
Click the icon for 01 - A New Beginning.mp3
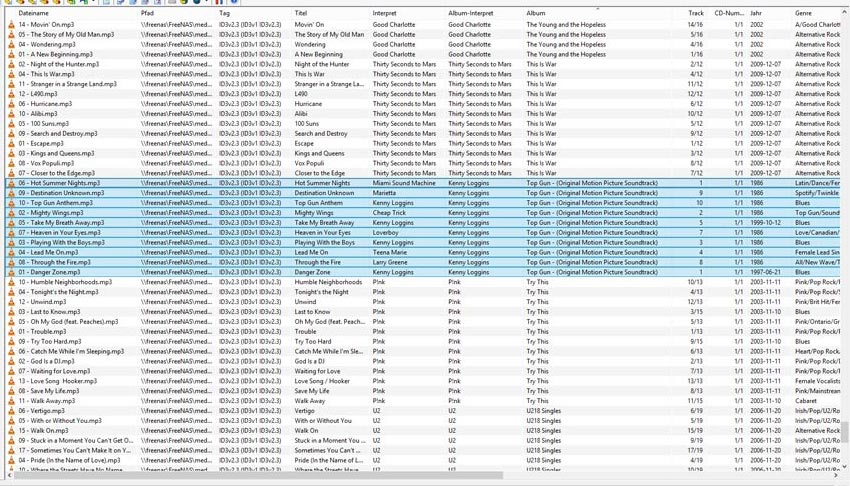click(11, 54)
